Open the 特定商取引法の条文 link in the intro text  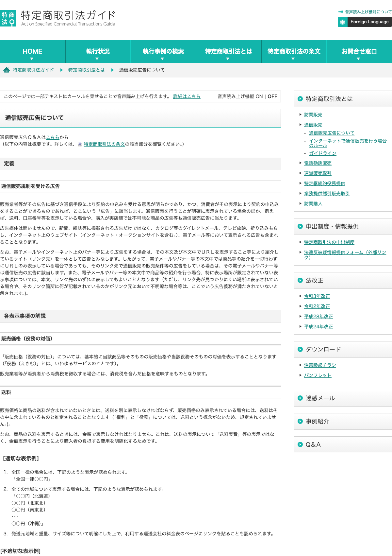[x=104, y=144]
